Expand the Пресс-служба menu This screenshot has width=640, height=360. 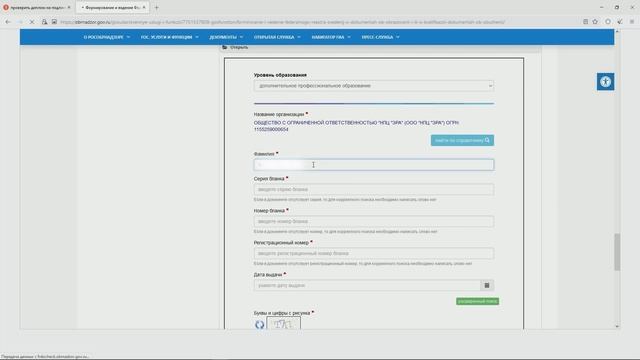coord(380,37)
